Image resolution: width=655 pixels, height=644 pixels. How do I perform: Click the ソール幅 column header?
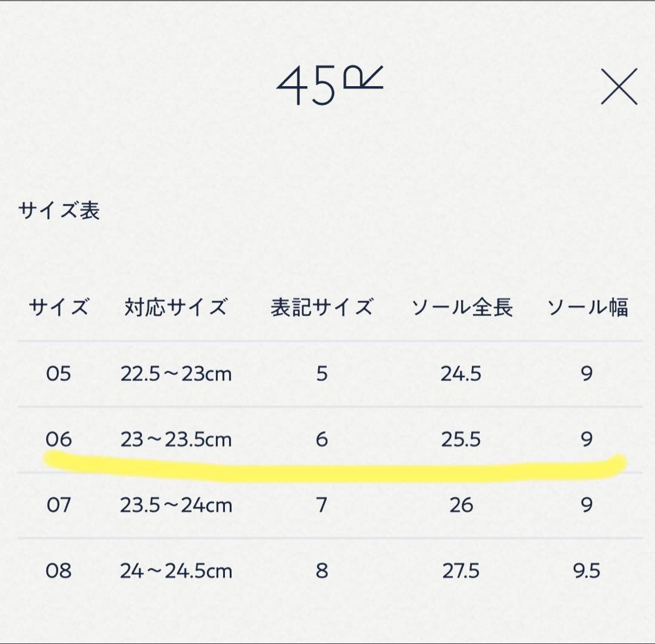pos(587,307)
